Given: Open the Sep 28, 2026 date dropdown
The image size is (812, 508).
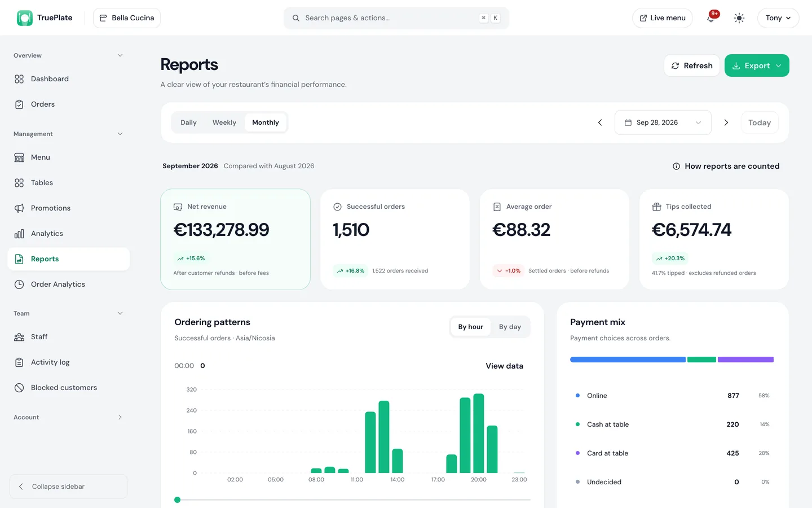Looking at the screenshot, I should tap(663, 122).
